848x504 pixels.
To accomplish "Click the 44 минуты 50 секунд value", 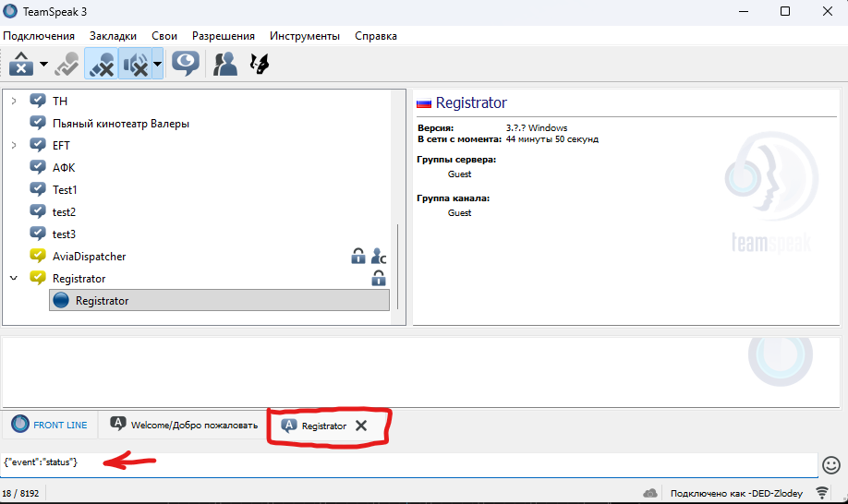I will point(552,139).
